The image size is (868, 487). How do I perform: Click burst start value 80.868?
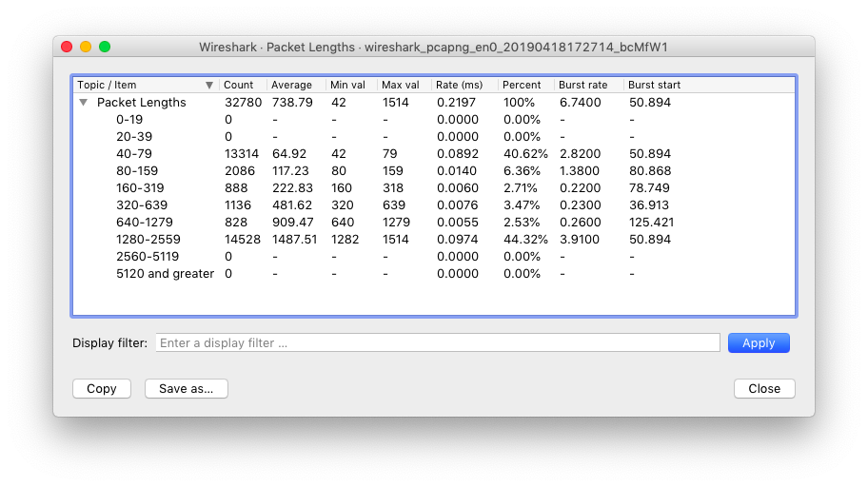(x=650, y=171)
